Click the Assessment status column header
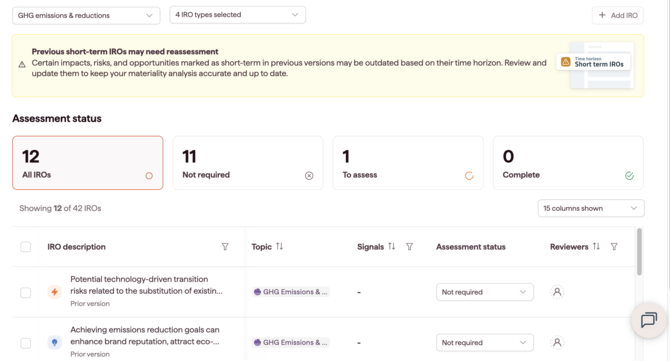Screen dimensions: 670x361 (x=470, y=247)
